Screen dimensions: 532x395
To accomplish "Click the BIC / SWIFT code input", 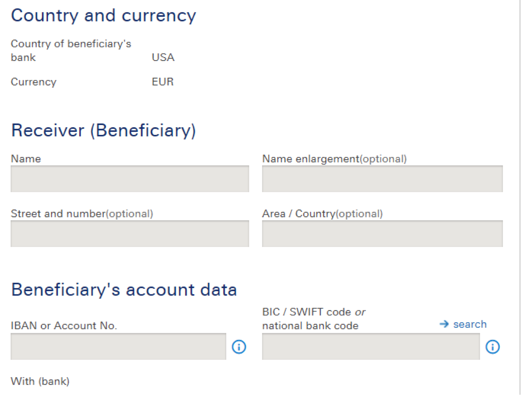I will [x=371, y=346].
